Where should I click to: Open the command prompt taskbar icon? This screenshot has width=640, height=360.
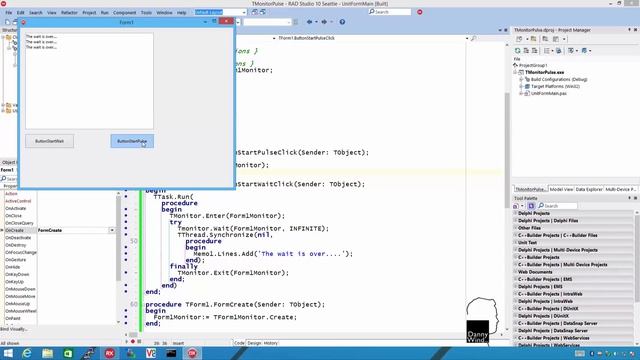pyautogui.click(x=171, y=353)
